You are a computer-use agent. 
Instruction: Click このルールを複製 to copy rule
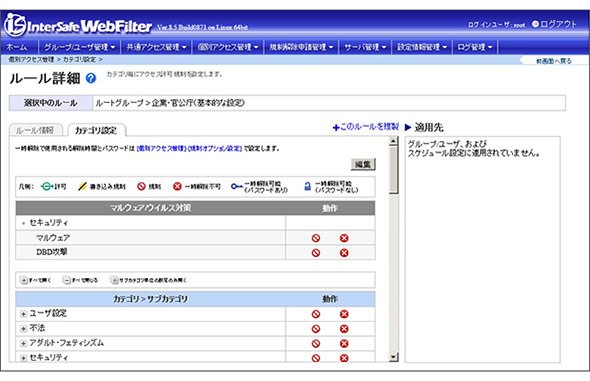tap(366, 127)
